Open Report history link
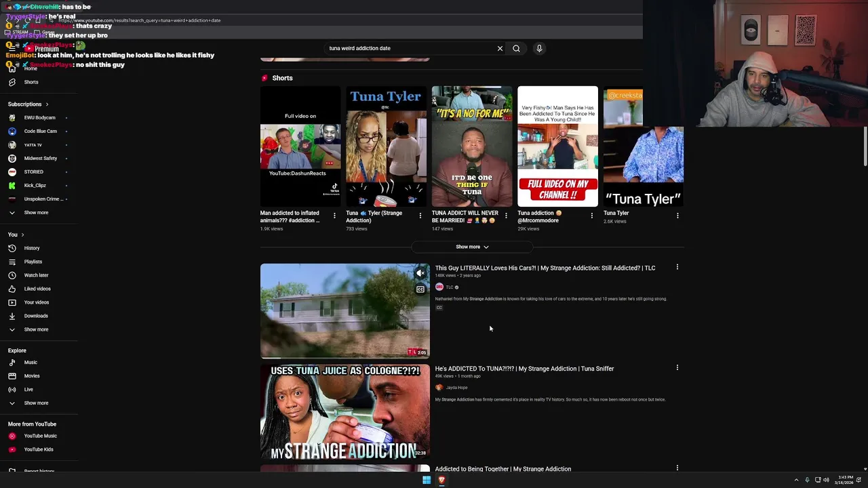Screen dimensions: 868x488 coord(39,471)
